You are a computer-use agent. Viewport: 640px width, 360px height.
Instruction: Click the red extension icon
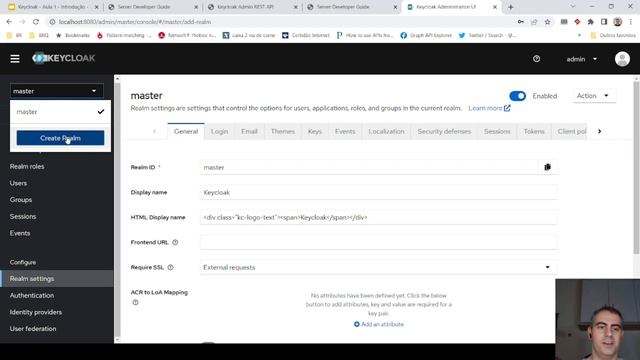tap(577, 22)
